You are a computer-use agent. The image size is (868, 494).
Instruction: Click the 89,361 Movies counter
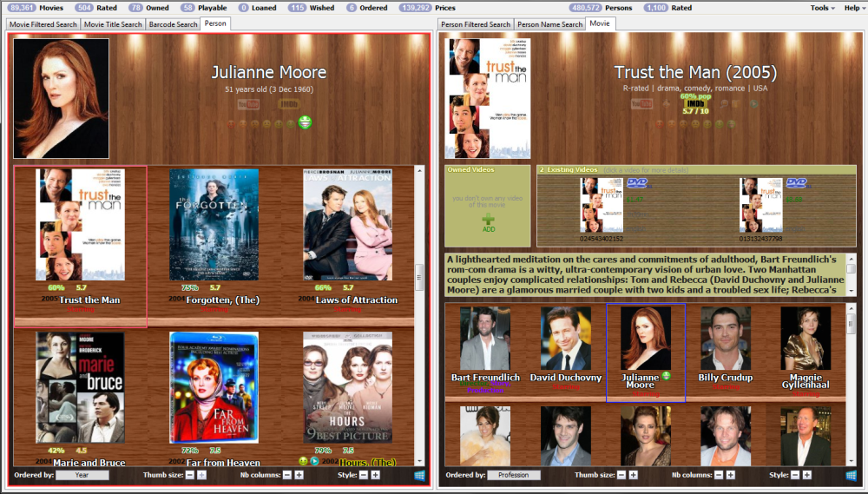35,8
